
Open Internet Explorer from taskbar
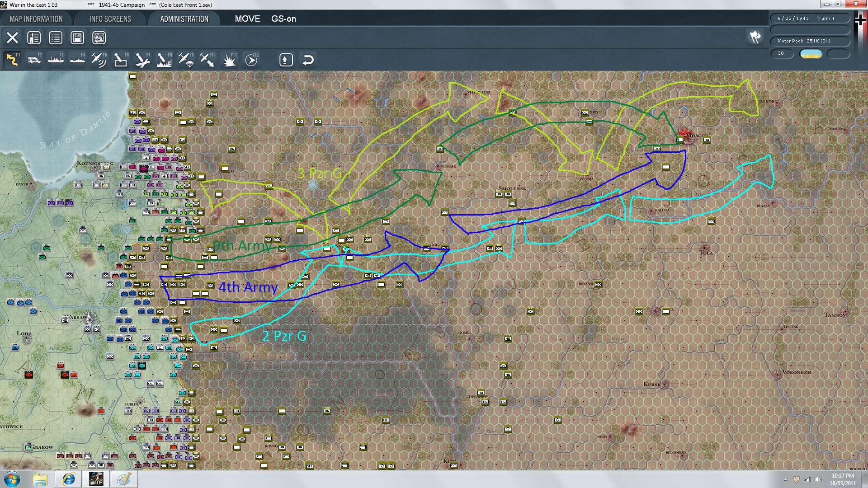[68, 479]
